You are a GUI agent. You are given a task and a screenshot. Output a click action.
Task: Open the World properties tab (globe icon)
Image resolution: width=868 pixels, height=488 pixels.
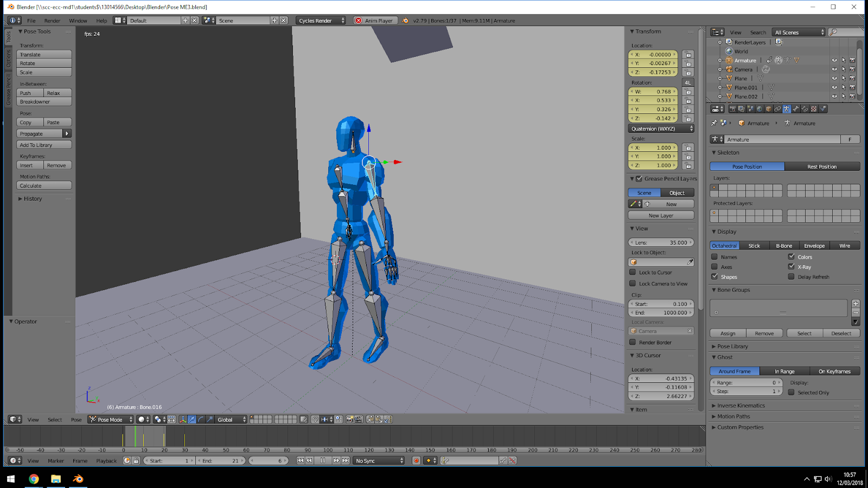point(759,108)
